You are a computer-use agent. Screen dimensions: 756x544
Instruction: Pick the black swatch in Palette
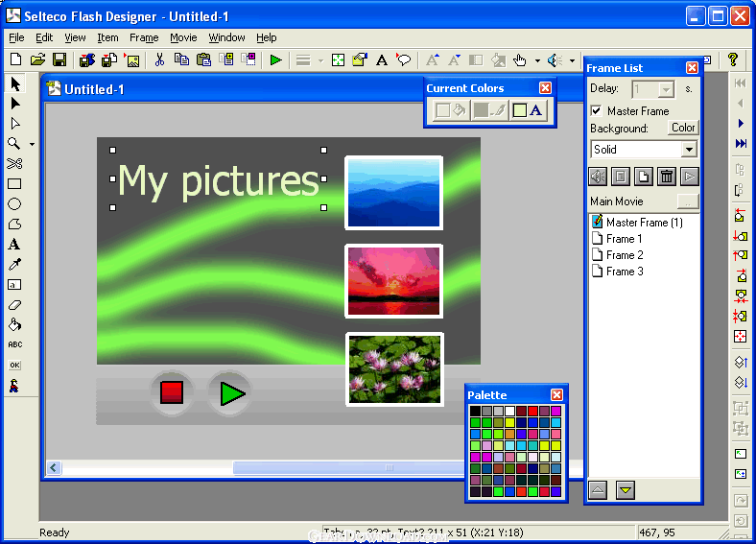pyautogui.click(x=475, y=411)
